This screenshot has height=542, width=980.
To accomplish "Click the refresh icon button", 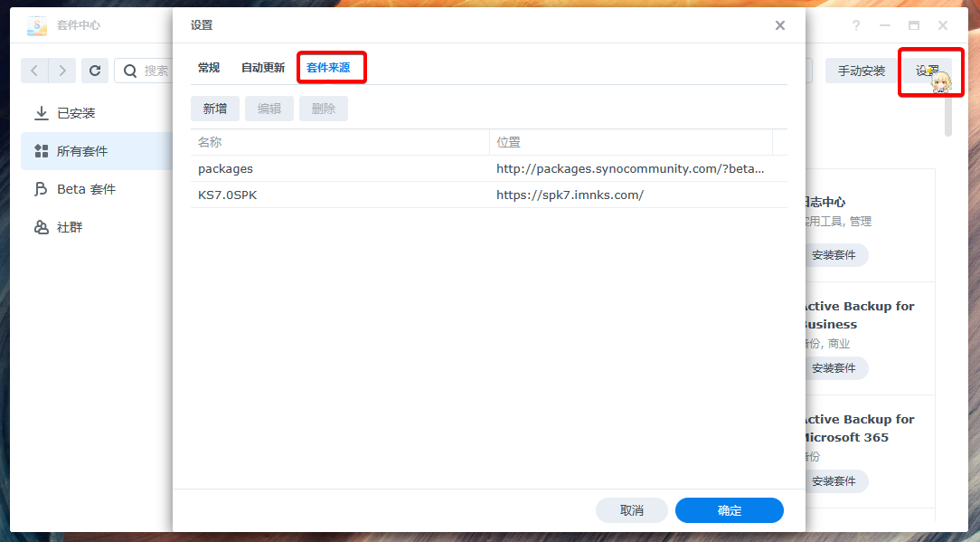I will (95, 71).
